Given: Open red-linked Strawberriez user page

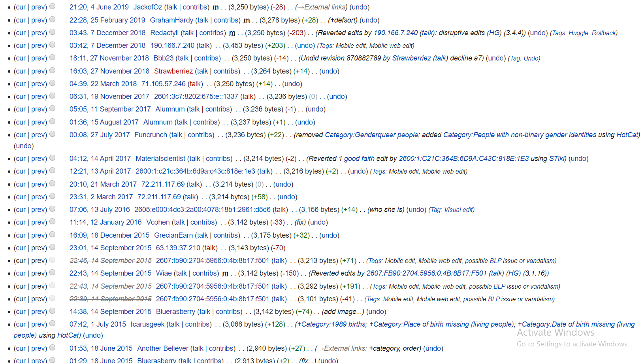Looking at the screenshot, I should 173,71.
